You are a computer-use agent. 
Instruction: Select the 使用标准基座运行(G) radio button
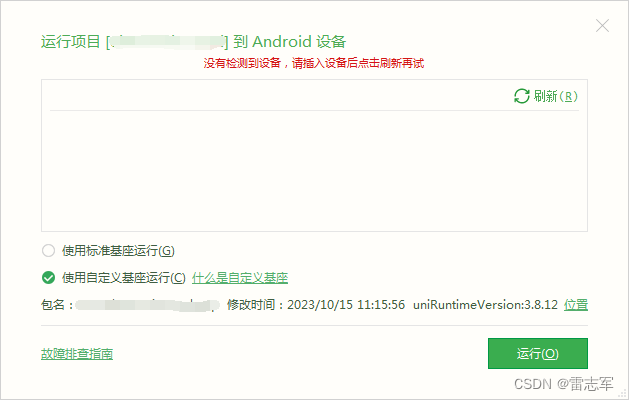pos(48,251)
